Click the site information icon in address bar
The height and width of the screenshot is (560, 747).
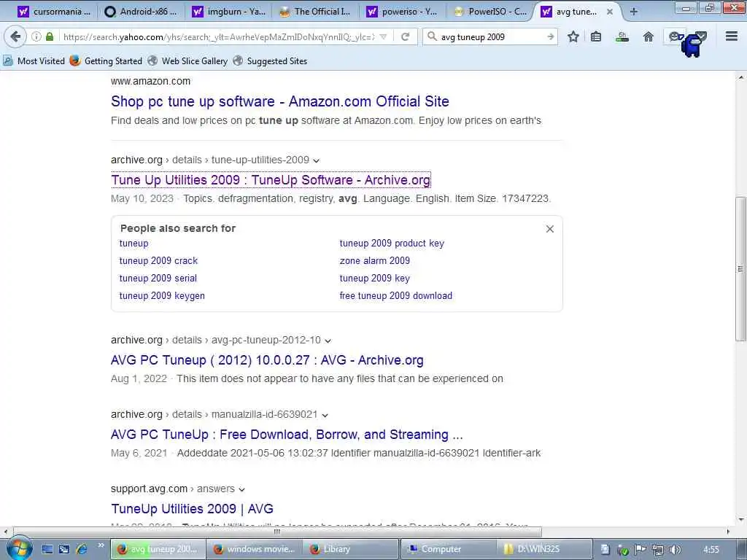[x=36, y=36]
